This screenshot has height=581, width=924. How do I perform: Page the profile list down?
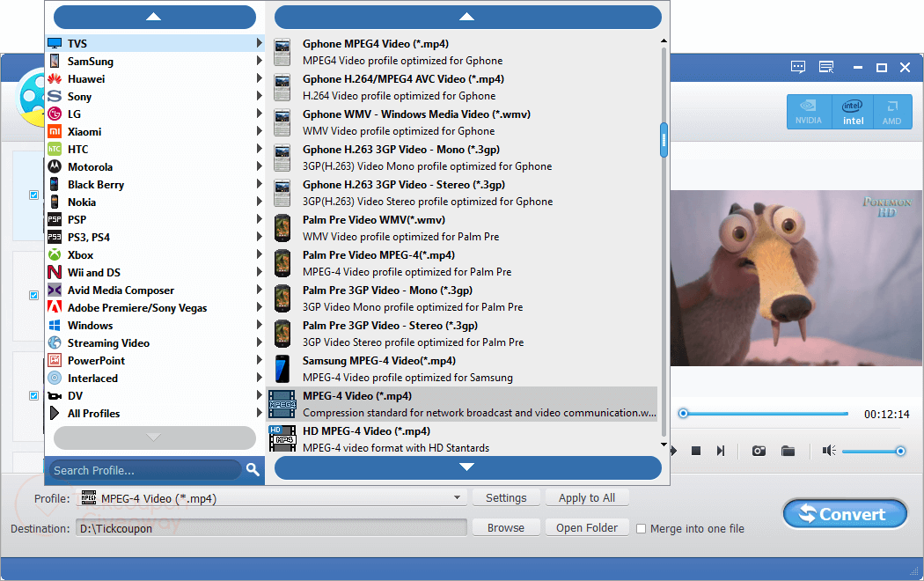pos(468,467)
